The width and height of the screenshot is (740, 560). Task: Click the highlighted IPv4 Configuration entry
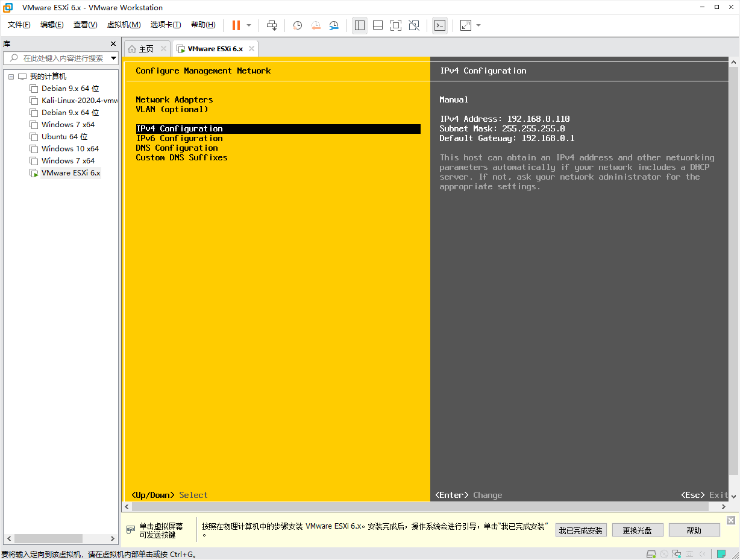coord(278,128)
